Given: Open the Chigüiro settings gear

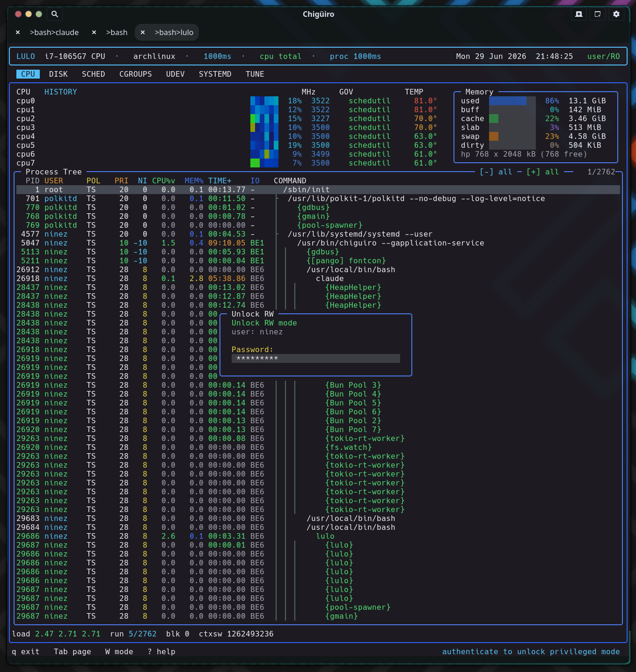Looking at the screenshot, I should [x=616, y=14].
